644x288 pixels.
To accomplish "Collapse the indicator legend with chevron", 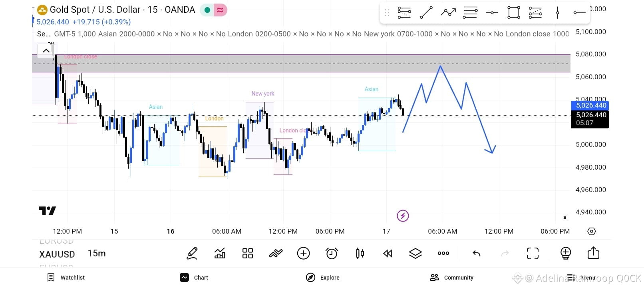I will coord(46,51).
